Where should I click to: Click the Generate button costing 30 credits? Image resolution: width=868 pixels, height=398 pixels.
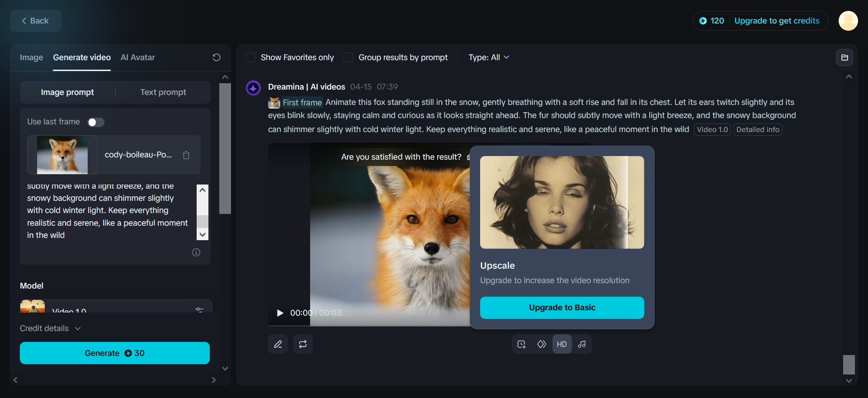(x=115, y=353)
